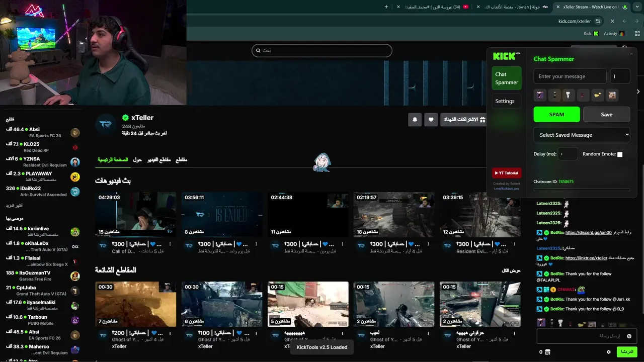The image size is (644, 362).
Task: Open chat settings gear icon
Action: pyautogui.click(x=609, y=352)
